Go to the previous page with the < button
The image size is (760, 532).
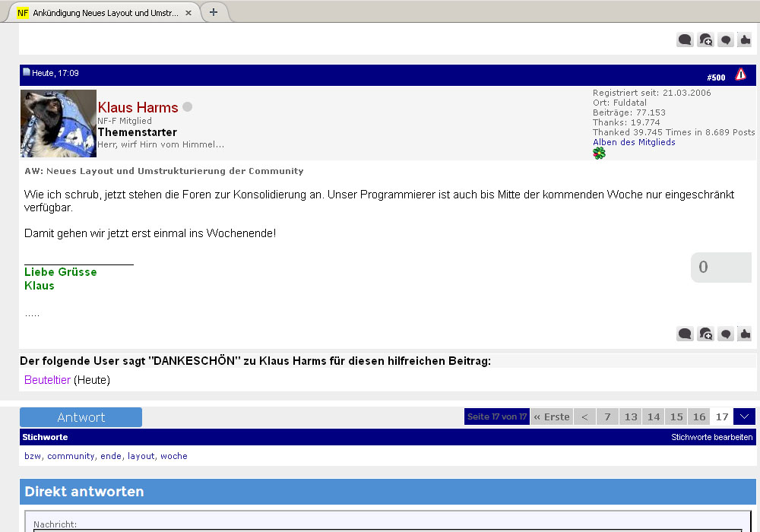tap(584, 416)
